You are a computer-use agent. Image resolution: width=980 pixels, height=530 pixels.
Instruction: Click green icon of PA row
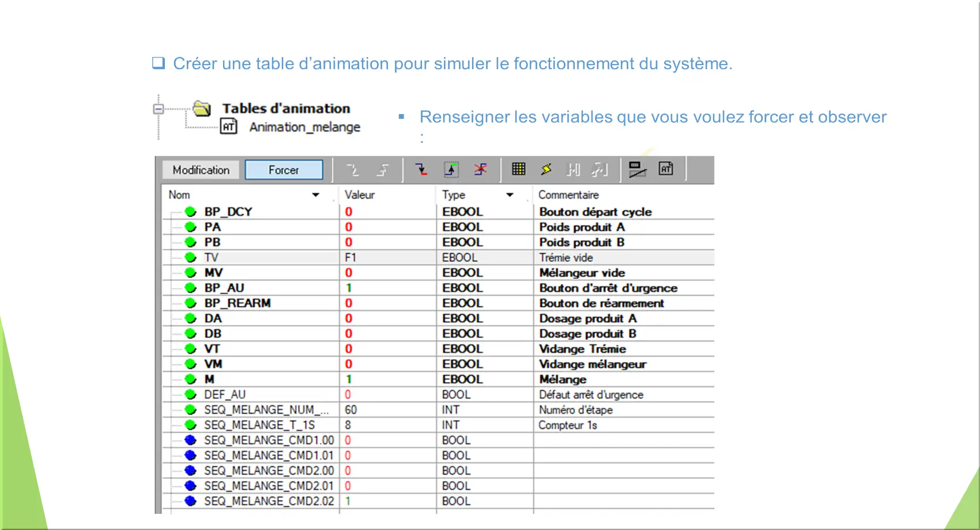coord(191,227)
